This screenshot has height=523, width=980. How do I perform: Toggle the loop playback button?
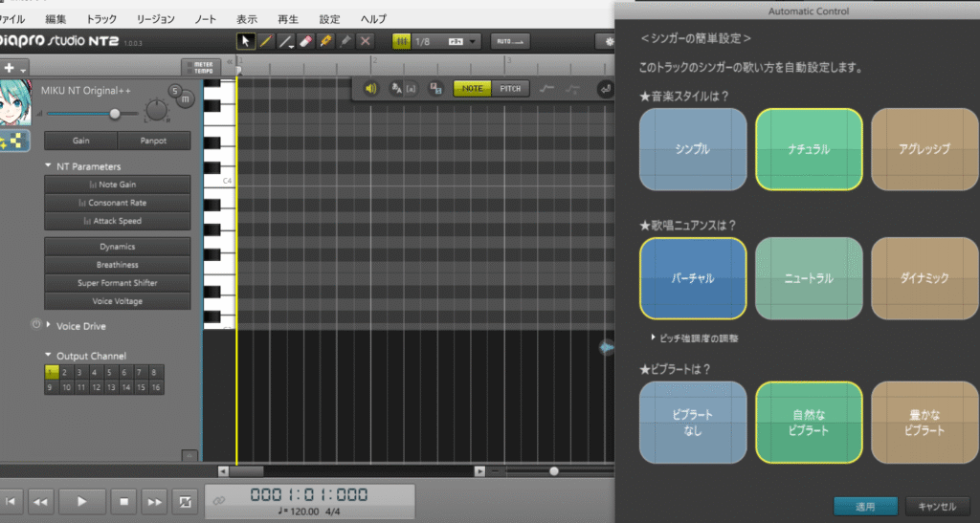pos(185,501)
